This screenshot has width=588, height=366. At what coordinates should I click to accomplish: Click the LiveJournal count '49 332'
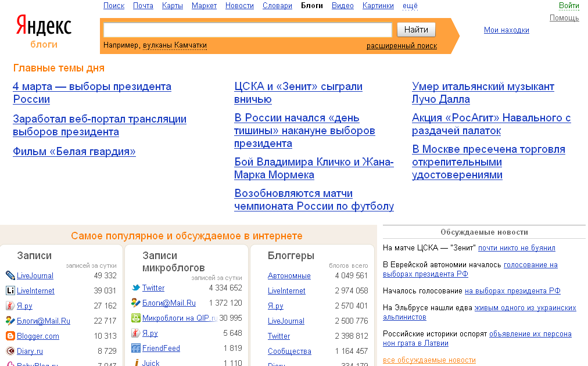tap(105, 275)
